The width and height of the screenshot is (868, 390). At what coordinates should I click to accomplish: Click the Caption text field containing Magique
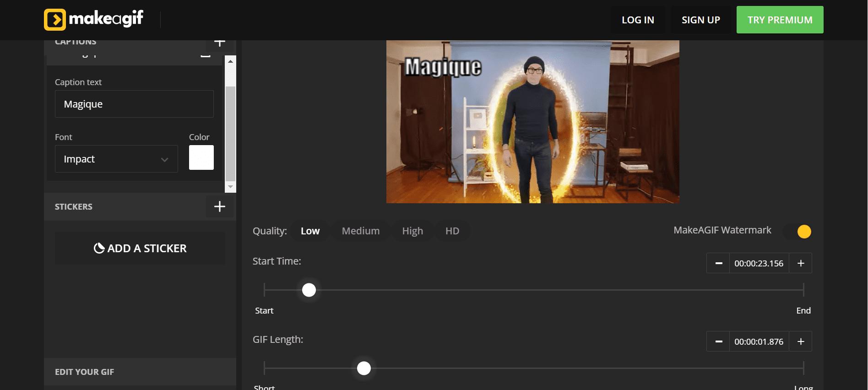[x=134, y=104]
